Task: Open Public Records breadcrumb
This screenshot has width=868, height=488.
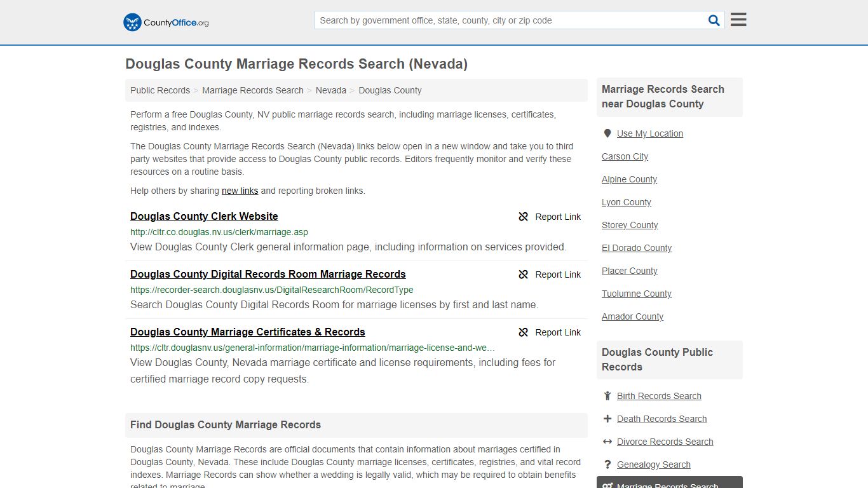Action: (x=160, y=90)
